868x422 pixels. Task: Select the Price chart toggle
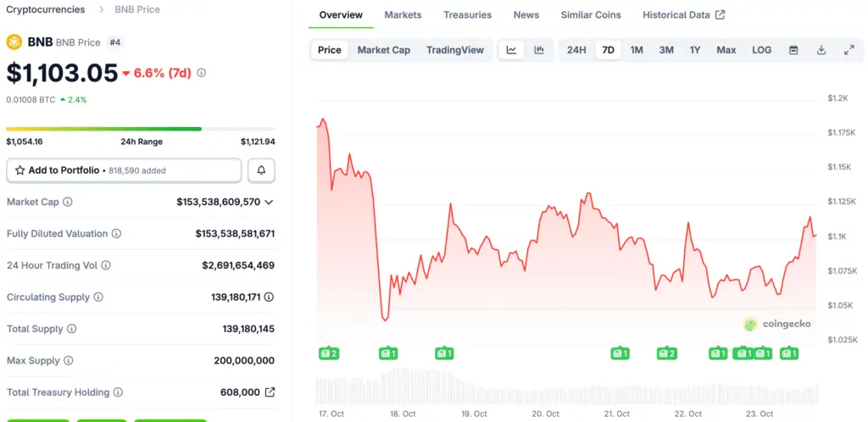[x=330, y=50]
